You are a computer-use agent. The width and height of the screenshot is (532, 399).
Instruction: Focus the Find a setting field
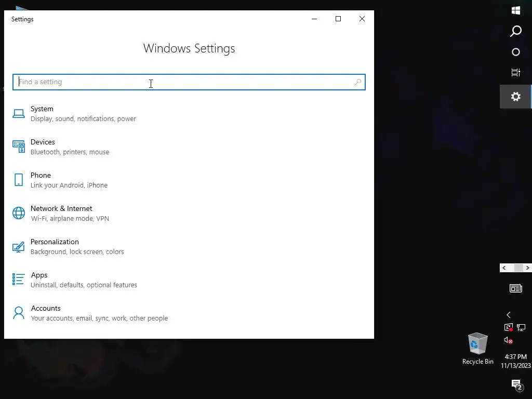[189, 82]
